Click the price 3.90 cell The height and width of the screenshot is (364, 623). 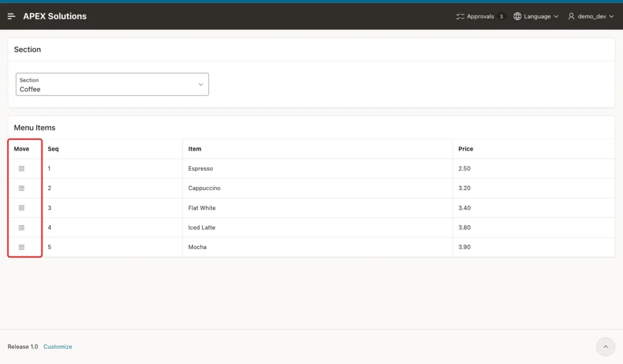534,247
